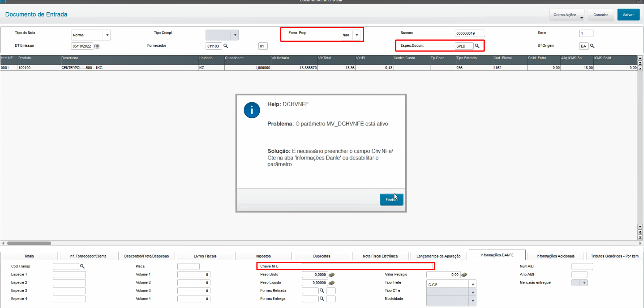Open the Descontos/Frete/Despesas tab

tap(147, 256)
